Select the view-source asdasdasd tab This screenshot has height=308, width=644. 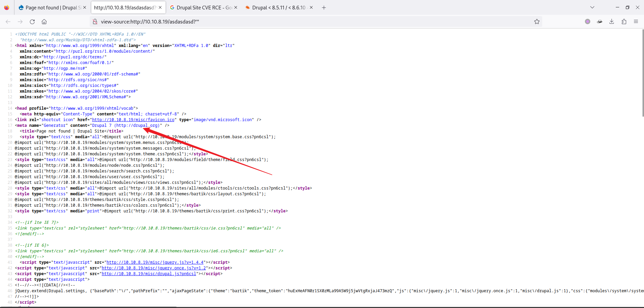pos(128,7)
